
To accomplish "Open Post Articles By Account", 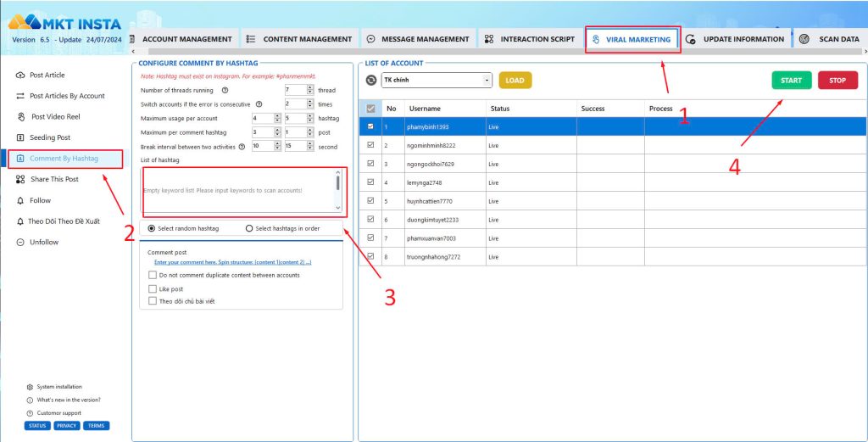I will coord(60,96).
